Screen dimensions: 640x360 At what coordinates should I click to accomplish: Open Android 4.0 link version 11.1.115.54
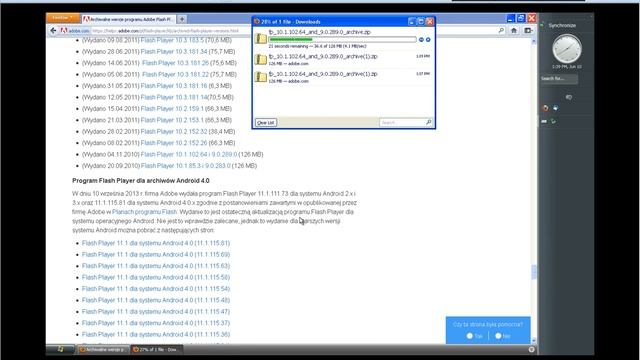[x=156, y=289]
